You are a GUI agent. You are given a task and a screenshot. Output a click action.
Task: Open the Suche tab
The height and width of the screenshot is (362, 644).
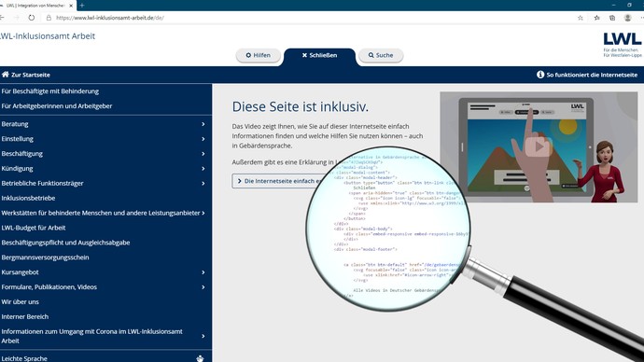point(381,55)
